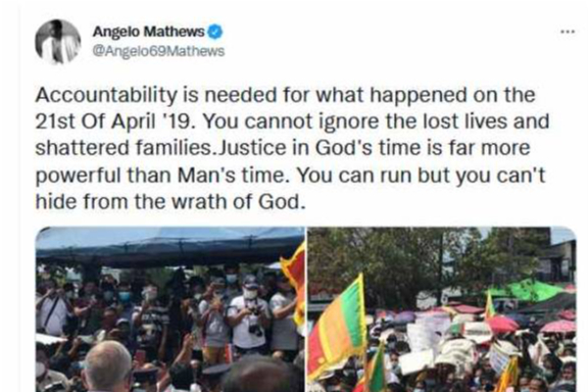Open the left protest crowd photo
Screen dimensions: 588x392
[x=170, y=310]
